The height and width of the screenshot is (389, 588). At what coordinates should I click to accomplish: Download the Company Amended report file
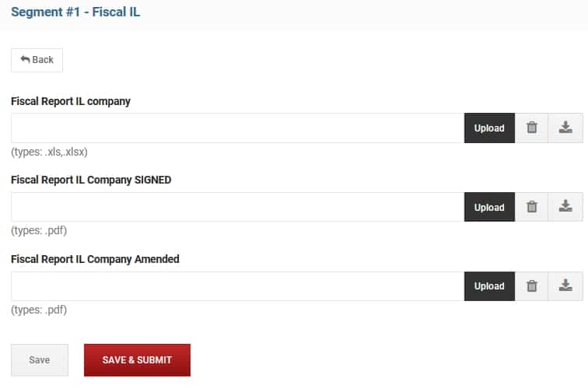pos(565,286)
